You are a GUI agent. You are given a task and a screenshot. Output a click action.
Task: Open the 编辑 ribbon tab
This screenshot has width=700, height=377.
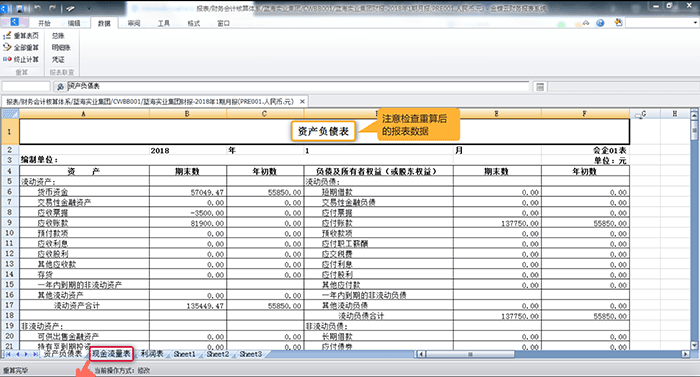tap(74, 23)
